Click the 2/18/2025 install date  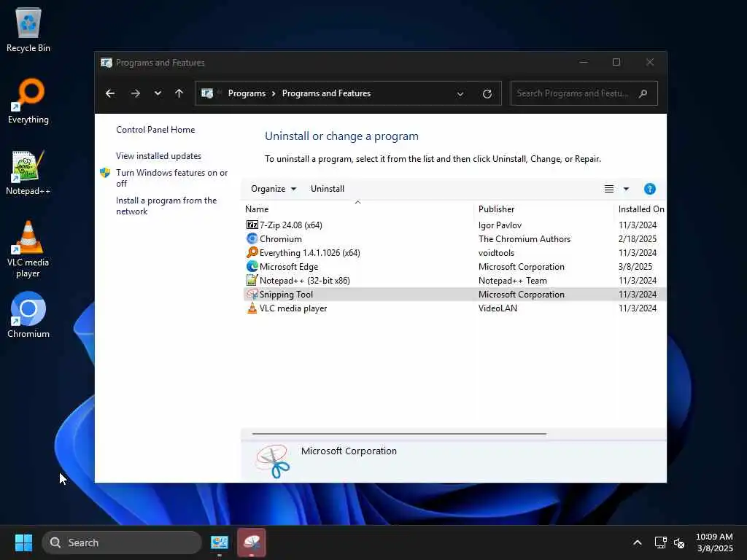point(638,238)
